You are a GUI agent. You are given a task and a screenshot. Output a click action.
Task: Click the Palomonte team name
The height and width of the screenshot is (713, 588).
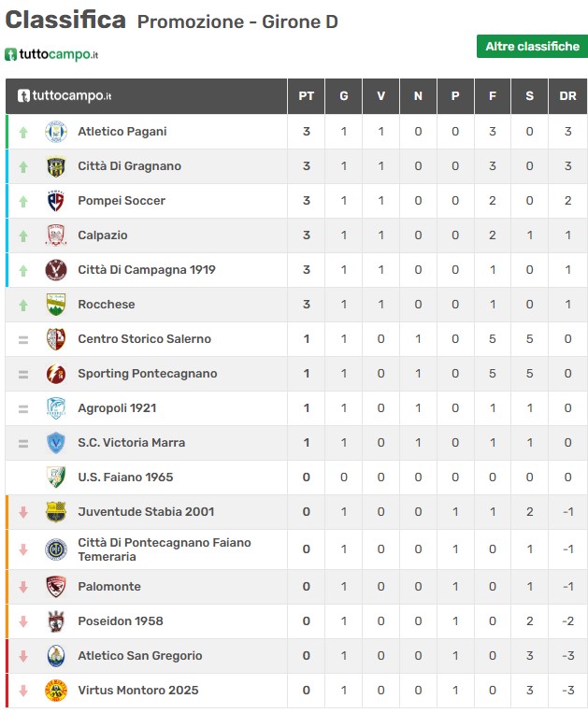(x=109, y=586)
